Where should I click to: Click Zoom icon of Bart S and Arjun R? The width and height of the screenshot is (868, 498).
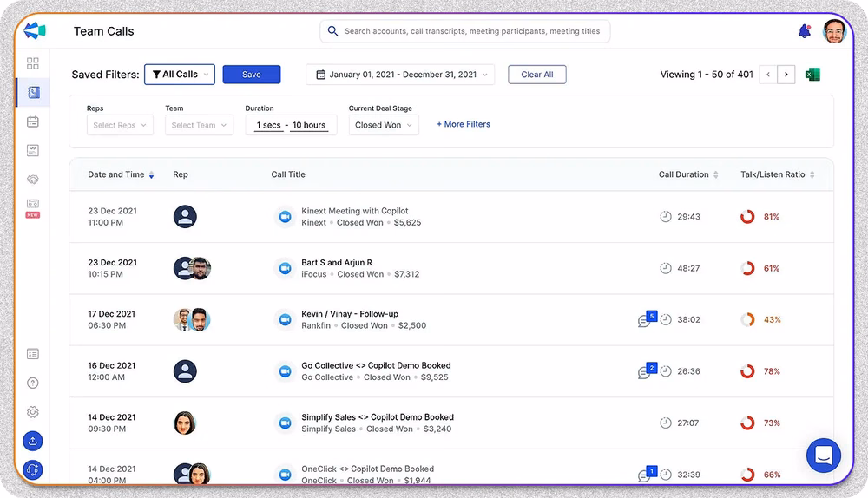point(285,268)
